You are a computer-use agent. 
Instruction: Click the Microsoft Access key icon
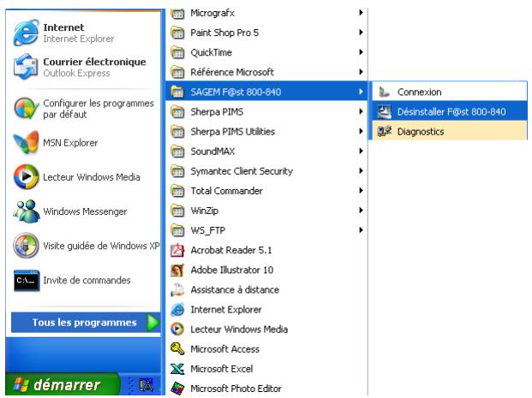(177, 349)
